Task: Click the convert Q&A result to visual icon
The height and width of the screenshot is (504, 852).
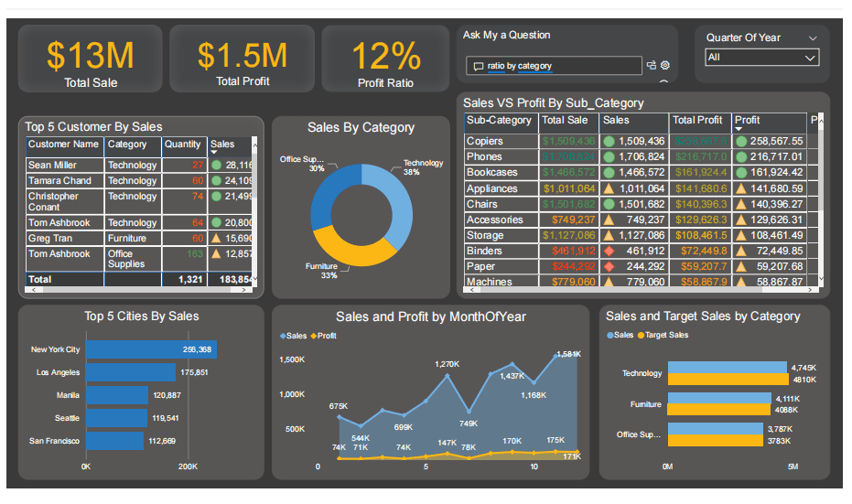Action: click(652, 65)
